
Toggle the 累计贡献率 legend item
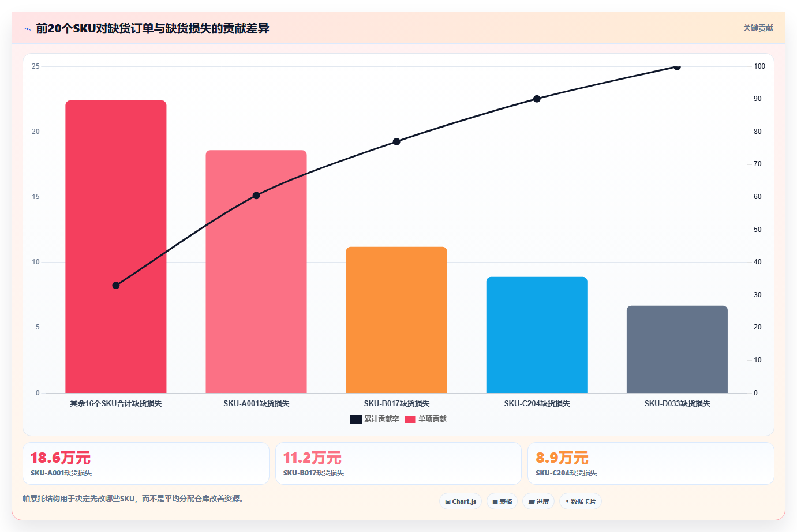[375, 419]
